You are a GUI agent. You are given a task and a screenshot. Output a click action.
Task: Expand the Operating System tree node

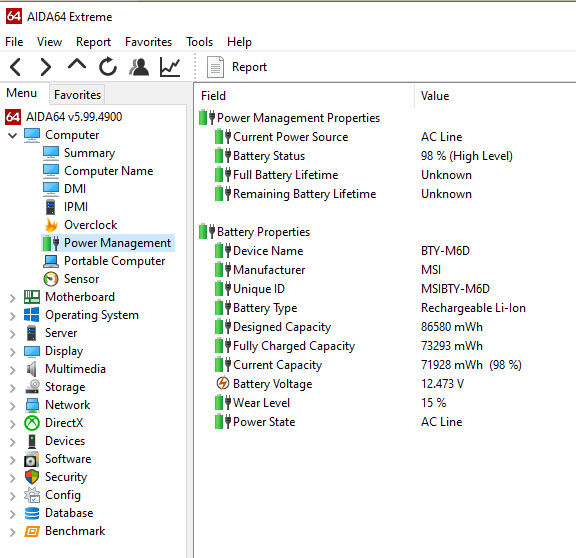12,316
